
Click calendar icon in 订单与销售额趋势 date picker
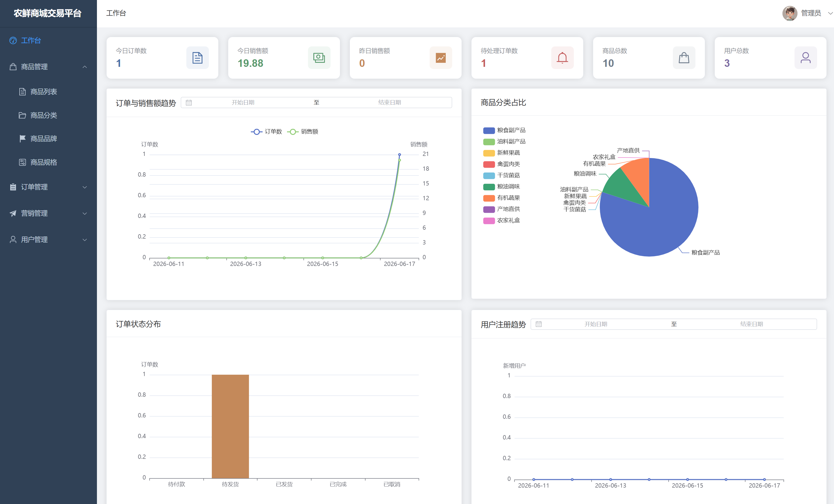tap(189, 103)
